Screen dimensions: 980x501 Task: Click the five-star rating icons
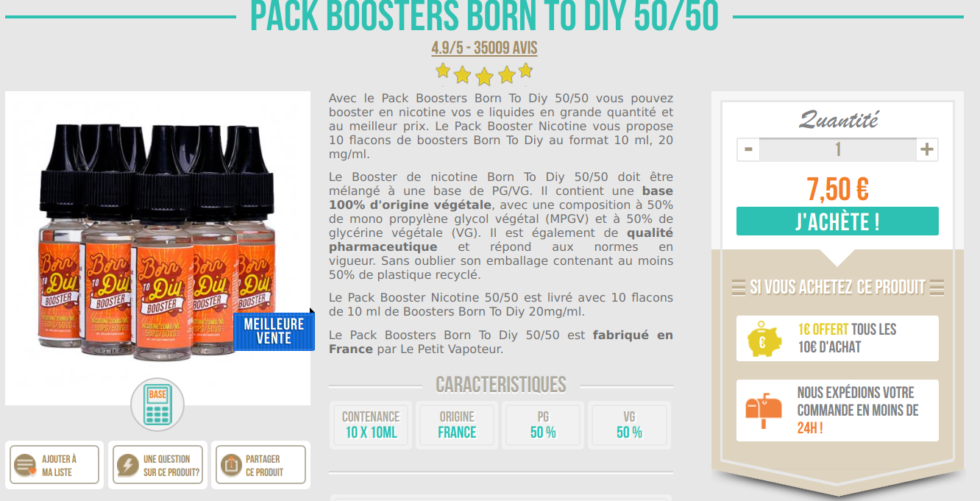tap(483, 73)
